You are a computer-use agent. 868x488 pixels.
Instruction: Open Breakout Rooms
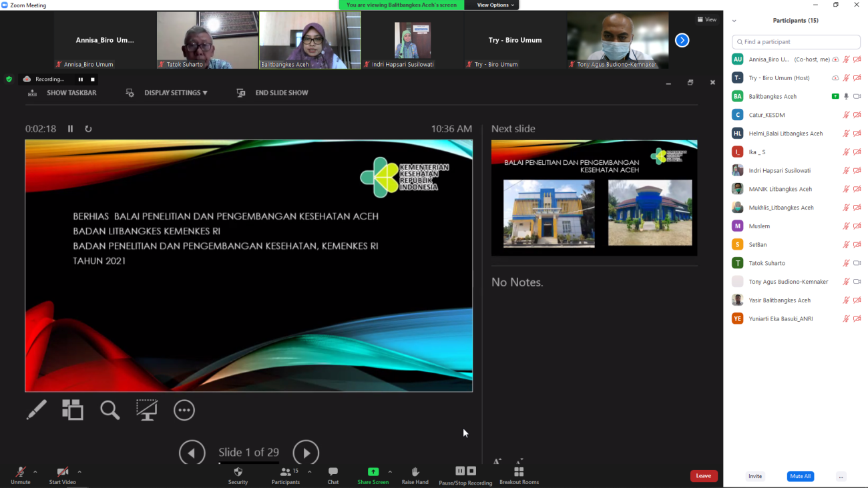click(x=519, y=475)
